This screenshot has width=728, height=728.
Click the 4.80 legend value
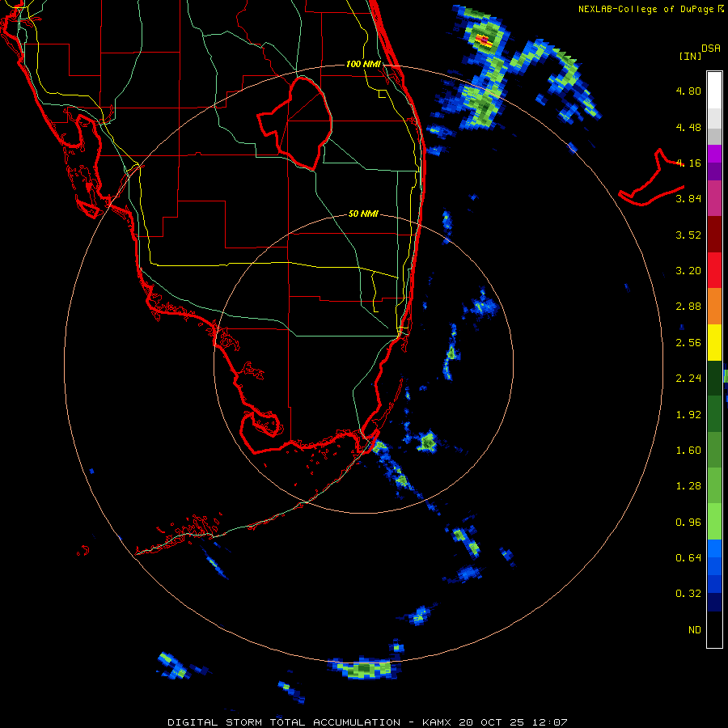pyautogui.click(x=688, y=91)
